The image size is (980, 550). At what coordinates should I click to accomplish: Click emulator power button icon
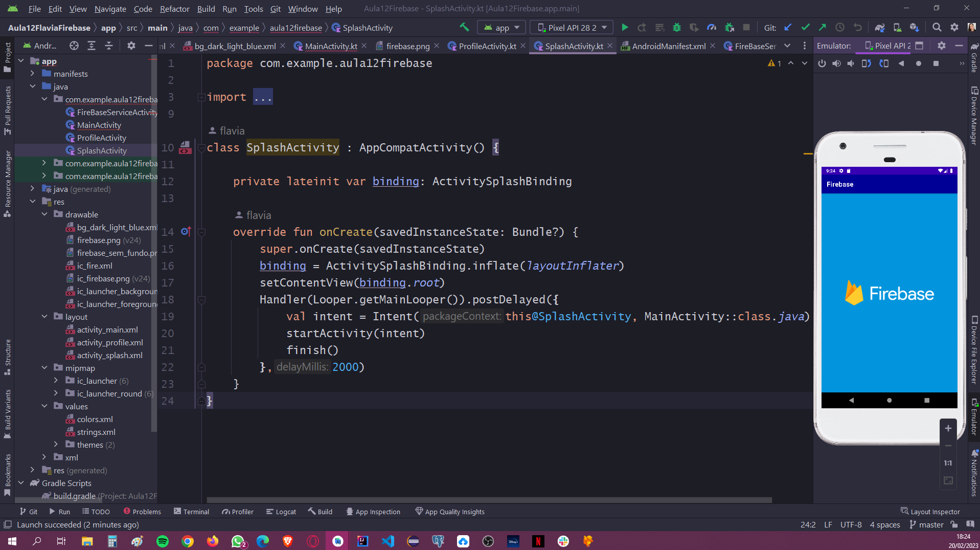tap(822, 63)
